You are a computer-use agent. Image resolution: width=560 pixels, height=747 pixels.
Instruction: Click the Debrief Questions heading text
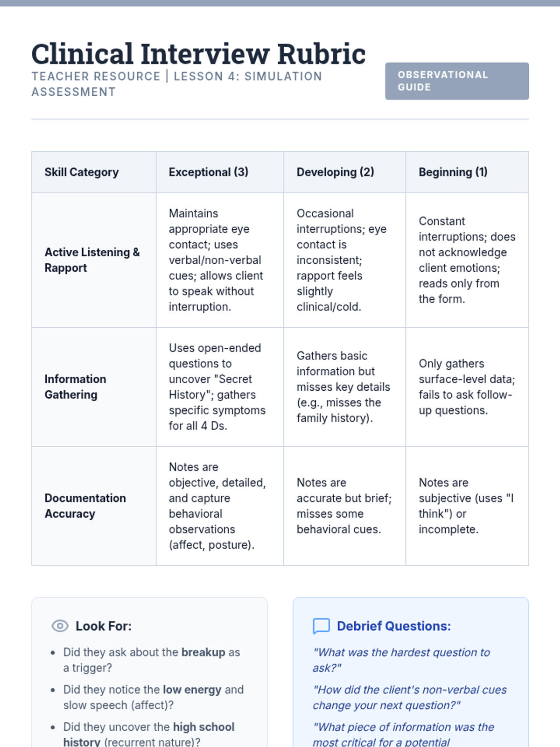394,626
